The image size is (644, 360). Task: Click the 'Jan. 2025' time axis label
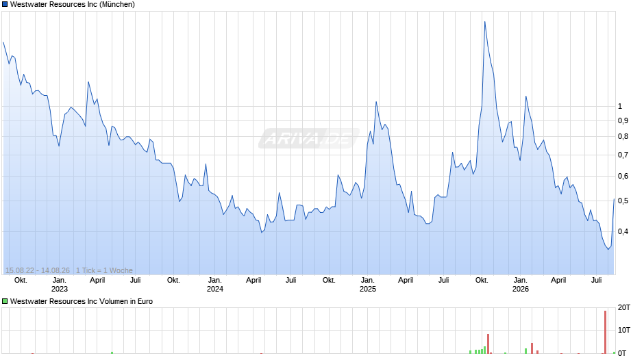tap(368, 285)
